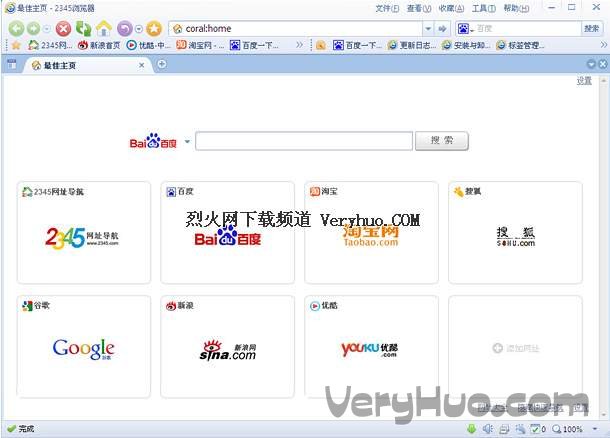Screen dimensions: 610x438
Task: Click the undo closed tab icon
Action: [x=125, y=28]
